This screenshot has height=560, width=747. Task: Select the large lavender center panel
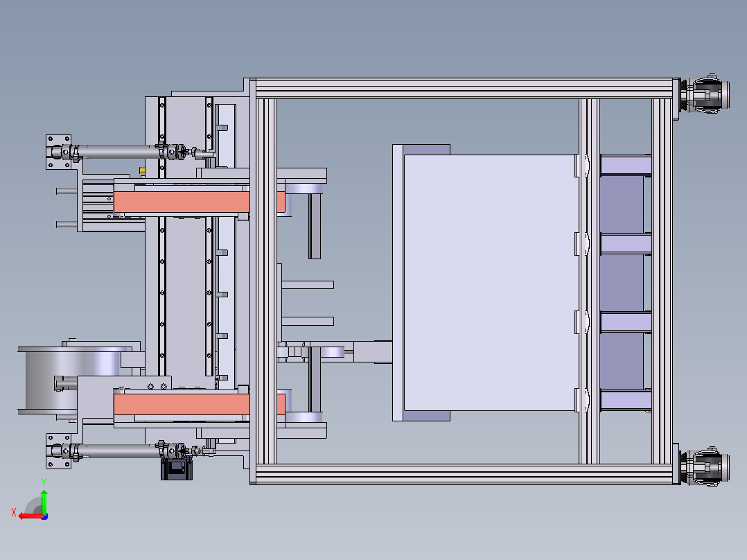click(490, 283)
